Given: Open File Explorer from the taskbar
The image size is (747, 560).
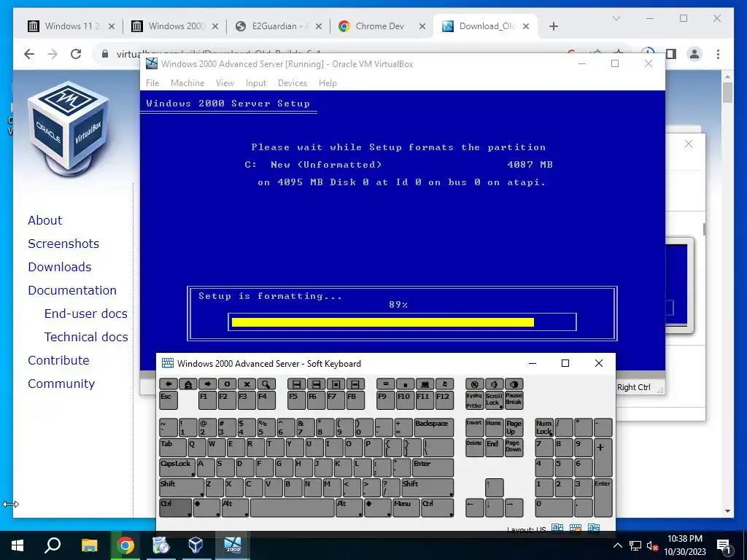Looking at the screenshot, I should click(x=89, y=545).
